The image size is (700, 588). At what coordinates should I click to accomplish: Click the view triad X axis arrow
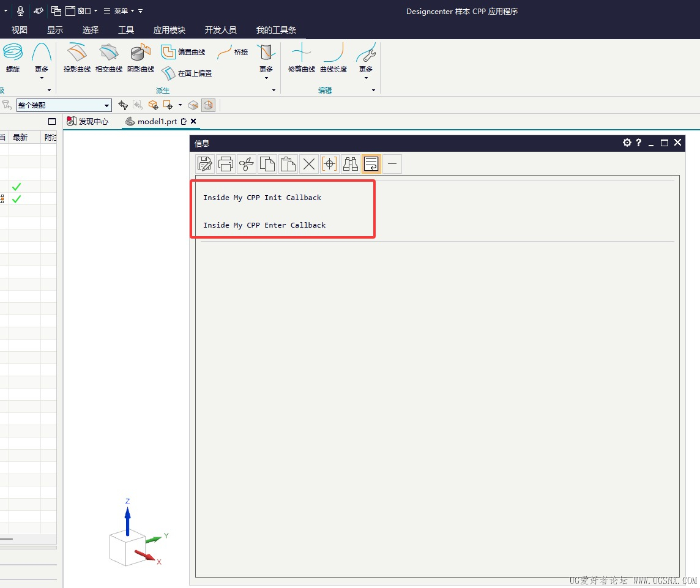pos(146,556)
